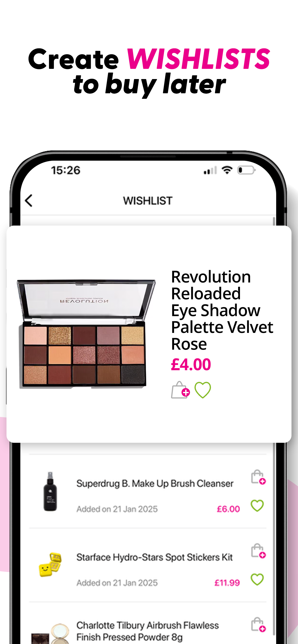Add Revolution Reloaded palette to basket
Viewport: 298px width, 644px height.
point(180,390)
